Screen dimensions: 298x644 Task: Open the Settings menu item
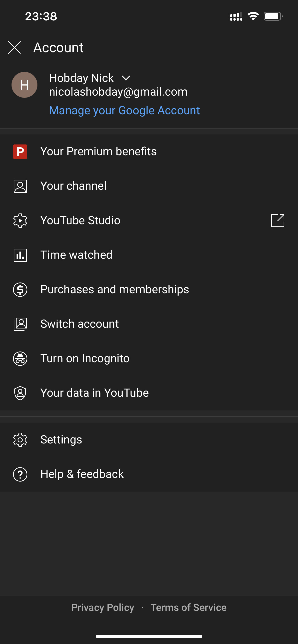61,440
